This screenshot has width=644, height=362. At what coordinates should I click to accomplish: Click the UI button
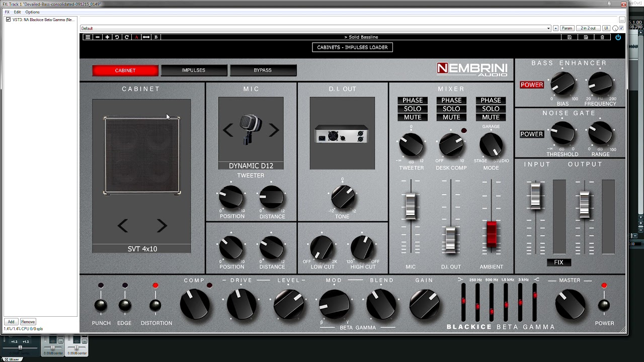pos(606,28)
